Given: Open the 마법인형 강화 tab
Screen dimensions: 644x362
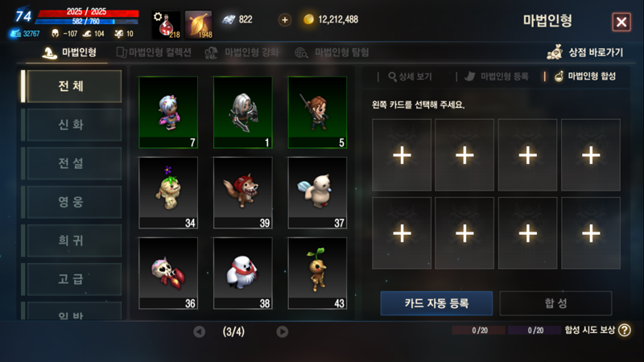Looking at the screenshot, I should [x=242, y=52].
